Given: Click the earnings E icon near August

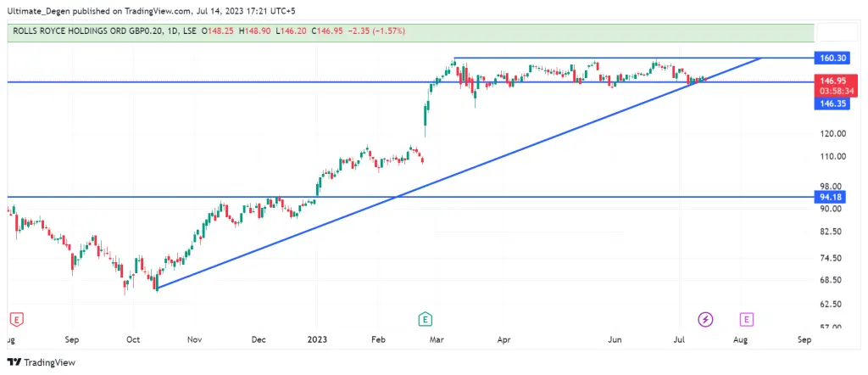Looking at the screenshot, I should click(17, 319).
